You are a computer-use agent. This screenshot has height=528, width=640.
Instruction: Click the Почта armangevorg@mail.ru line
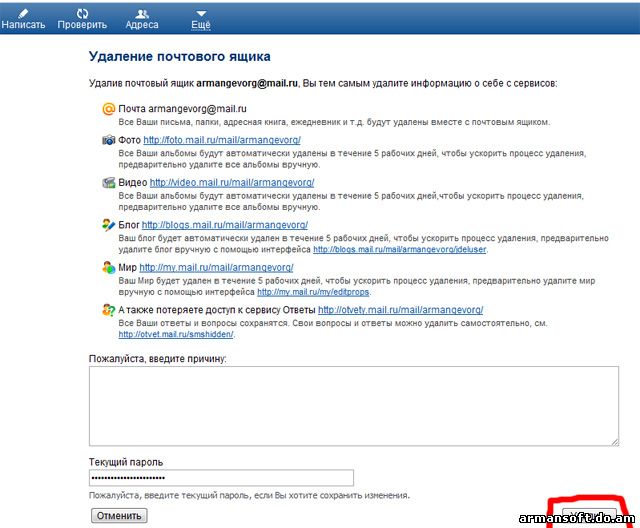coord(182,109)
